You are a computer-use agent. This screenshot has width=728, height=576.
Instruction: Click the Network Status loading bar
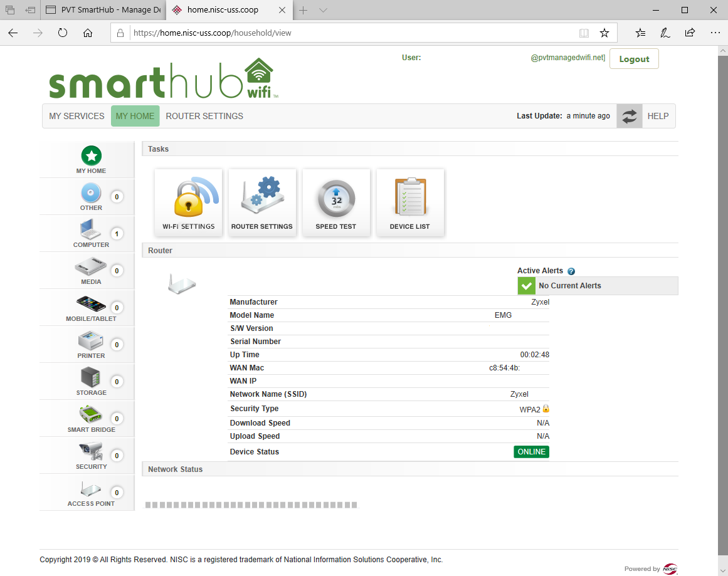251,505
